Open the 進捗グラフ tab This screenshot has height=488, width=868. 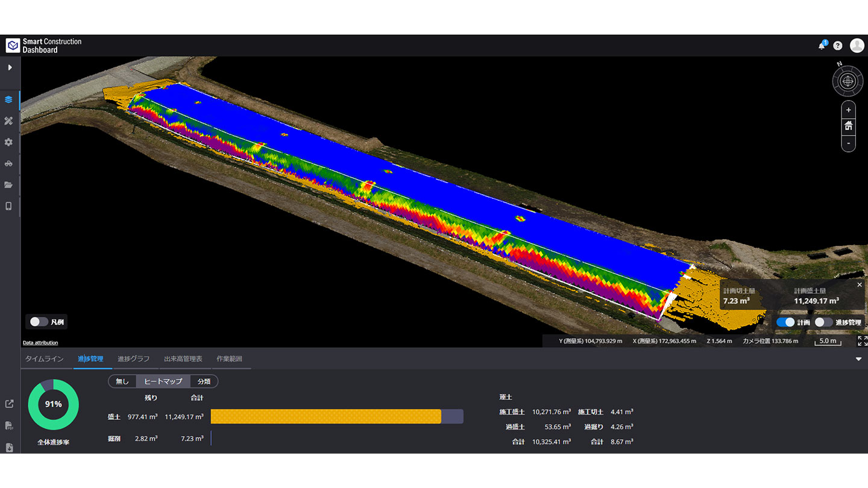tap(134, 359)
